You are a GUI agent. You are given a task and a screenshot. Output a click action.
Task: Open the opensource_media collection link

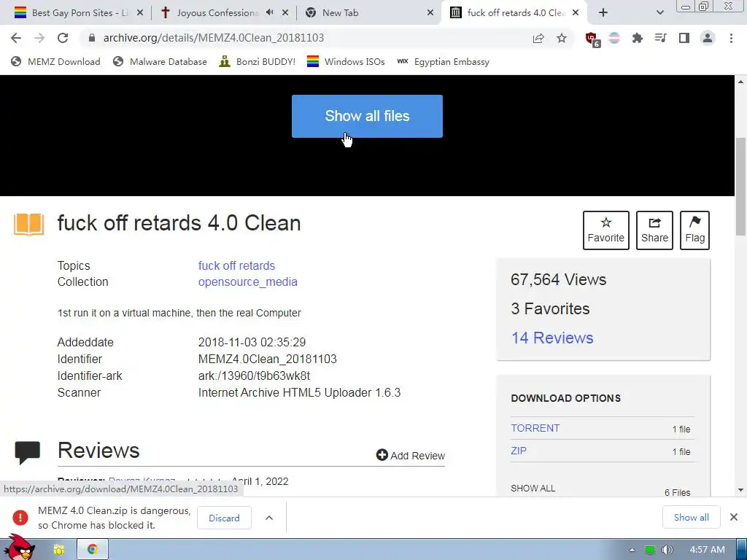coord(248,282)
